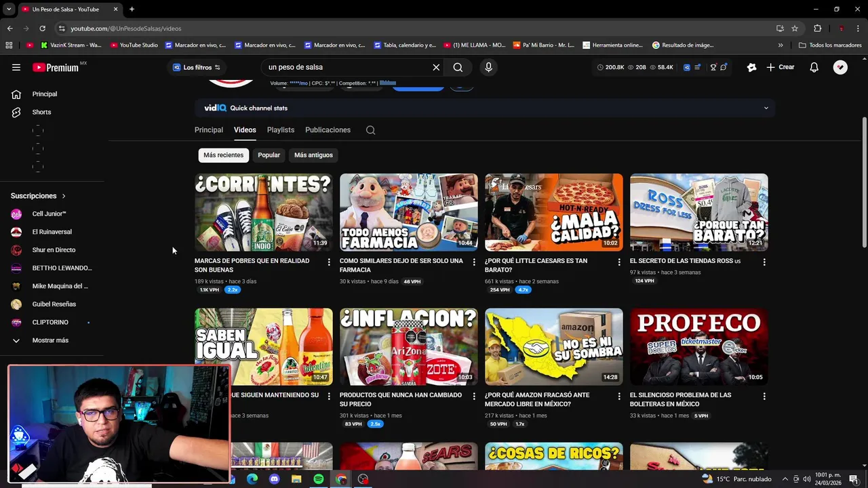The image size is (868, 488).
Task: Open Discord from the taskbar
Action: pyautogui.click(x=274, y=479)
